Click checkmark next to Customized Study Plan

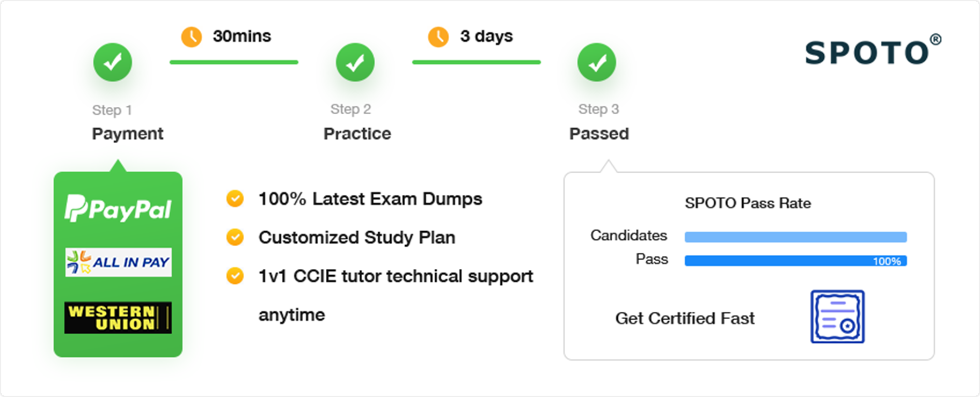(235, 237)
